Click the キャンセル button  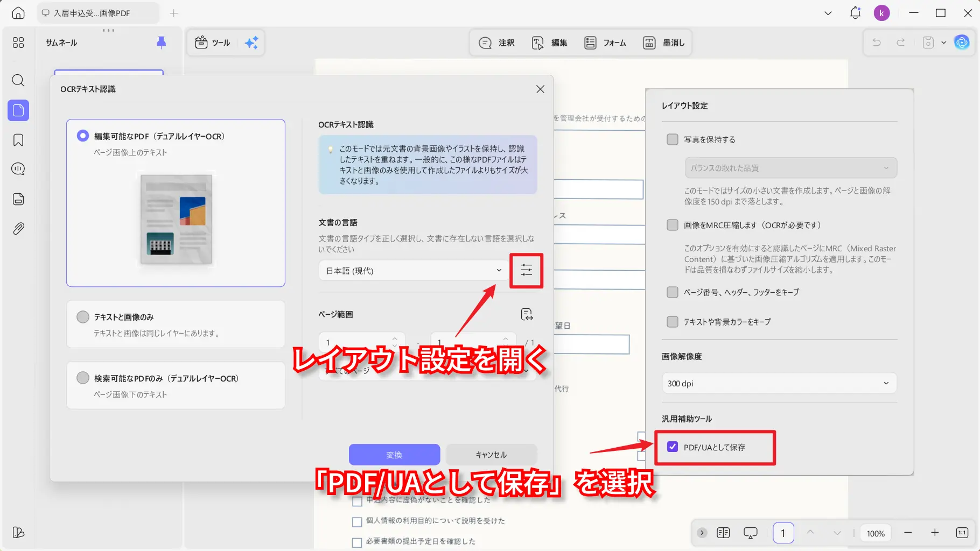pos(491,455)
